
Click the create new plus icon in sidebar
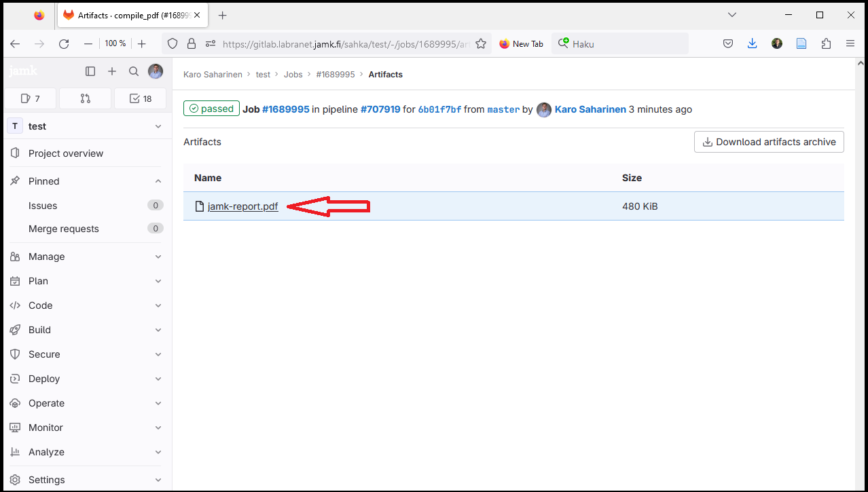112,71
